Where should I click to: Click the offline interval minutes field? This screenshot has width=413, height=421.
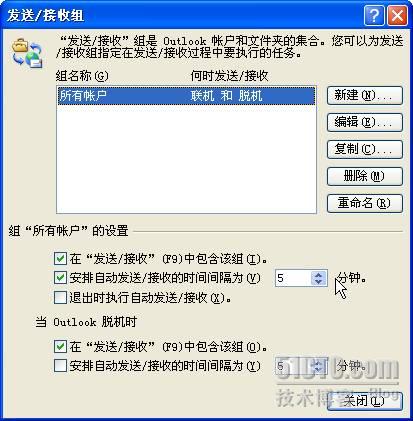click(x=293, y=366)
